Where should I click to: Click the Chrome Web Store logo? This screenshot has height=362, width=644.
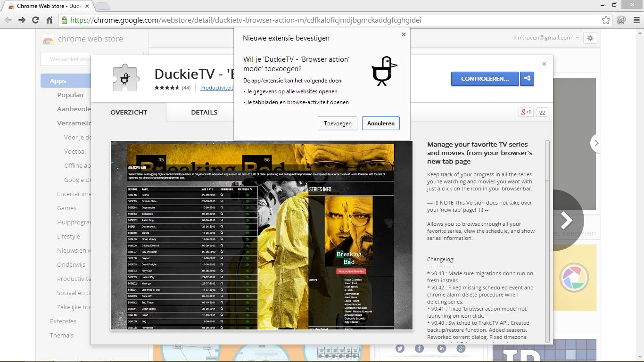pos(49,39)
